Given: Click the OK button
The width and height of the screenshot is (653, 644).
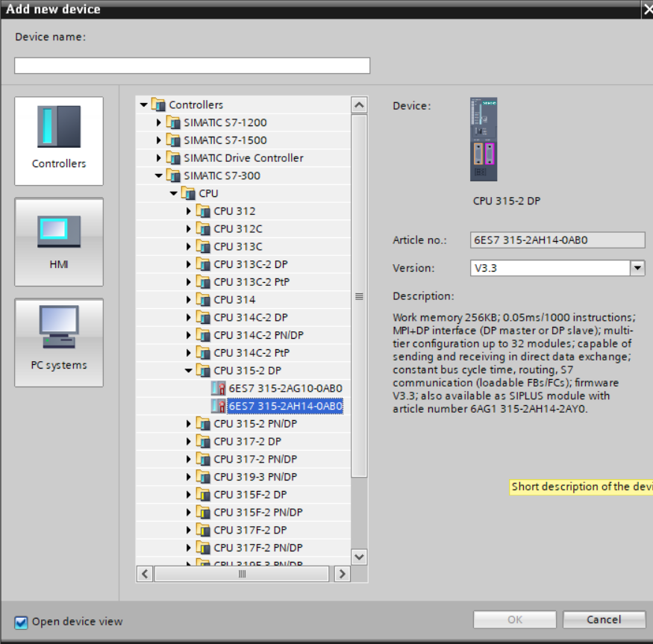Looking at the screenshot, I should [515, 619].
